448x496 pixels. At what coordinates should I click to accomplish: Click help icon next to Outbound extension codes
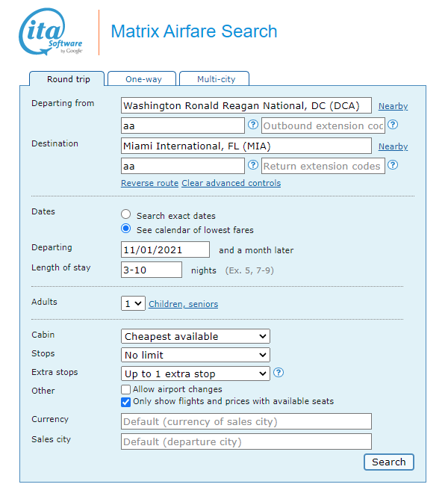coord(393,125)
